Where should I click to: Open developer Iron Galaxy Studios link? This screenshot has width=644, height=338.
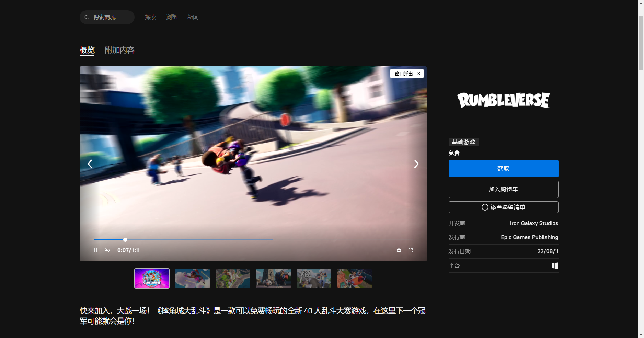[534, 223]
